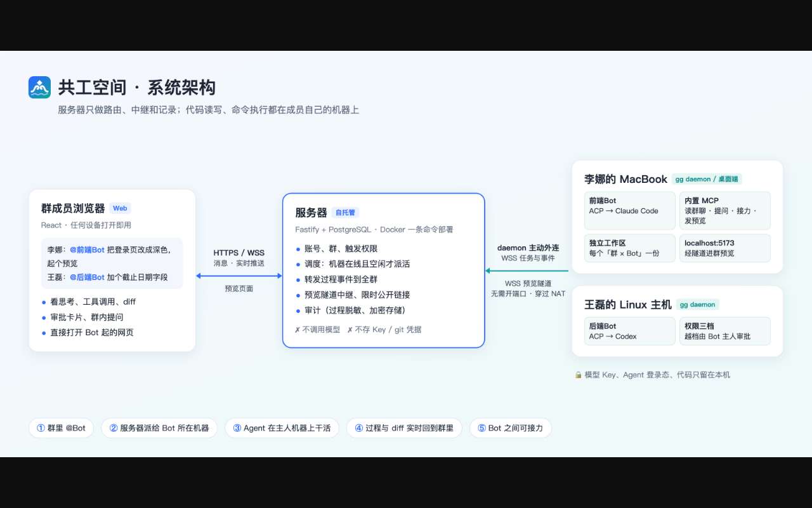Screen dimensions: 812x508
Task: Click the gg daemon / 桌面端 badge
Action: [707, 179]
